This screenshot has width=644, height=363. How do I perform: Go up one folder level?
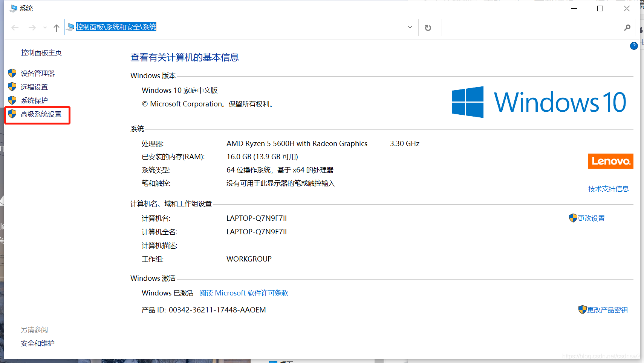[57, 28]
